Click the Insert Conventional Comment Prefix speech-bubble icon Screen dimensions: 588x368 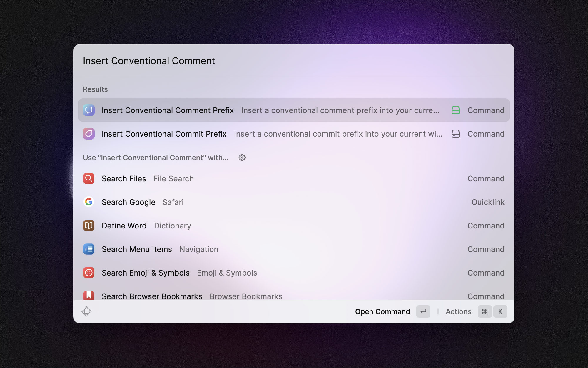tap(89, 110)
